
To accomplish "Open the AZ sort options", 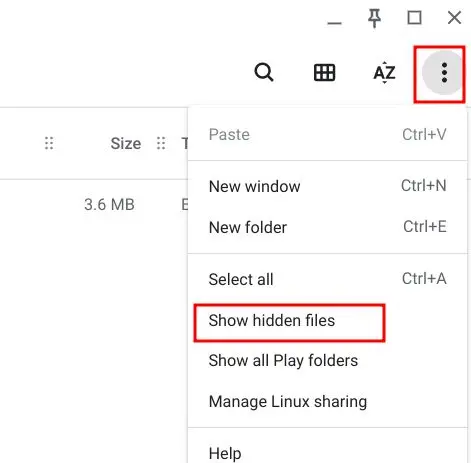I will [x=384, y=72].
